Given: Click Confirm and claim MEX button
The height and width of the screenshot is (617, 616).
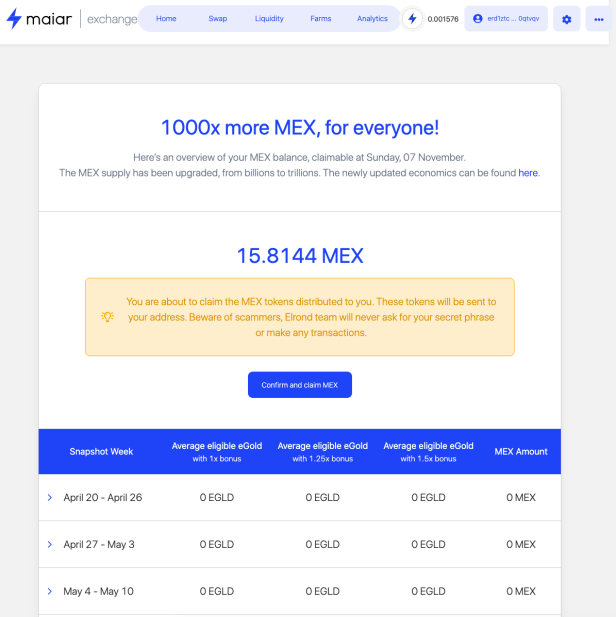Looking at the screenshot, I should click(x=300, y=385).
